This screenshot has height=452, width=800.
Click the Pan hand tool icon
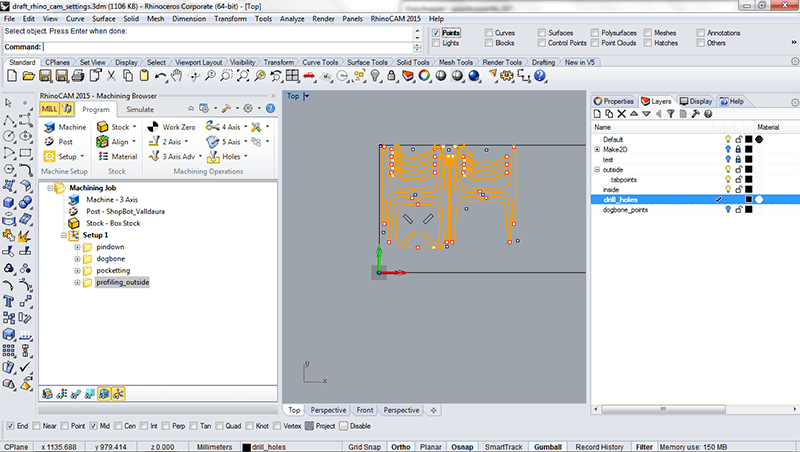pyautogui.click(x=174, y=76)
